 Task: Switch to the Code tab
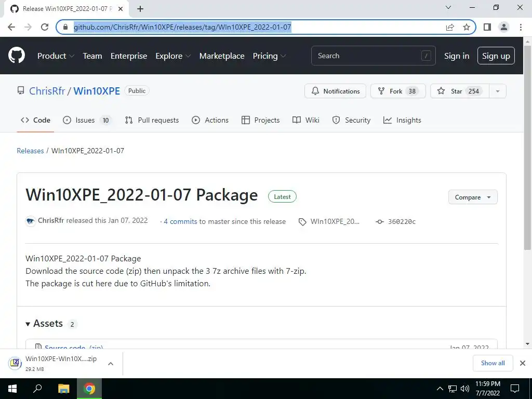click(x=35, y=120)
